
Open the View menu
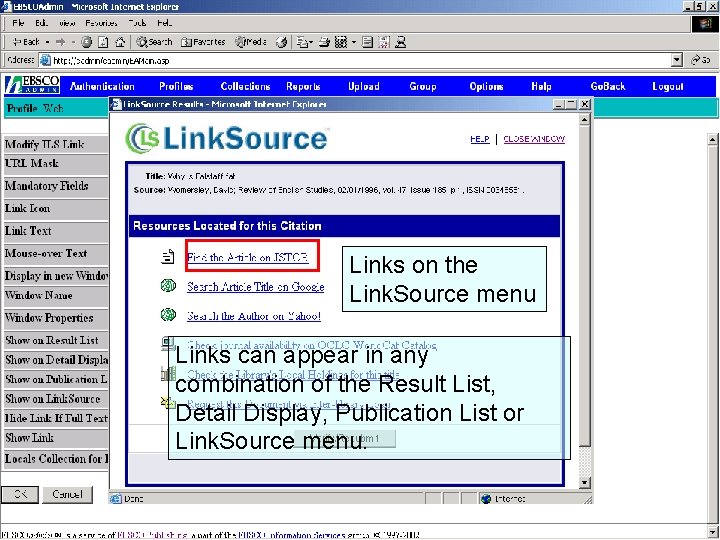tap(67, 23)
